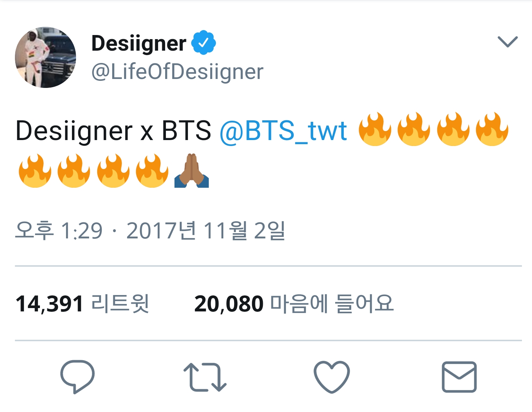The image size is (532, 412).
Task: Retweet this tweet using the arrows icon
Action: point(205,377)
